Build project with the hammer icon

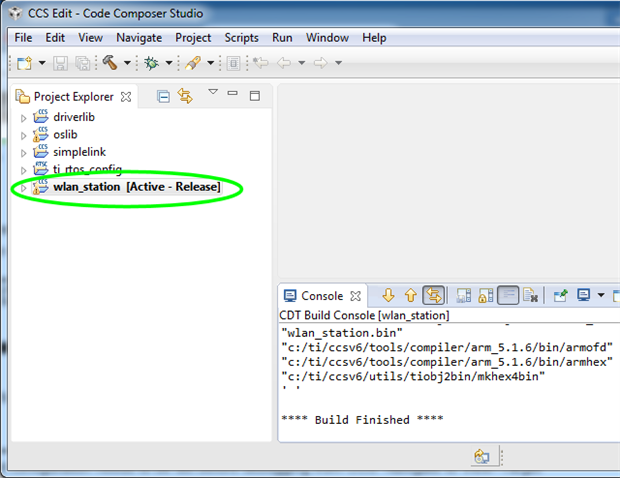[x=110, y=62]
